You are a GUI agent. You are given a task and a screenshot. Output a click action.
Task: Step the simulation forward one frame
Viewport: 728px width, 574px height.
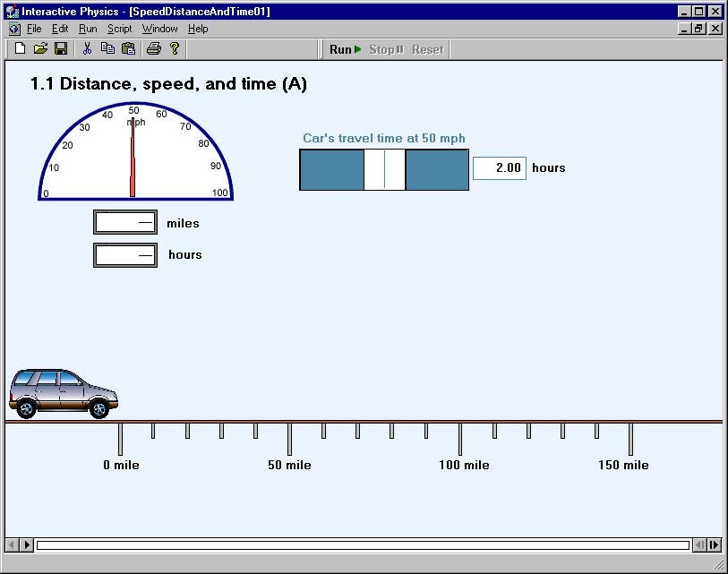click(x=715, y=544)
